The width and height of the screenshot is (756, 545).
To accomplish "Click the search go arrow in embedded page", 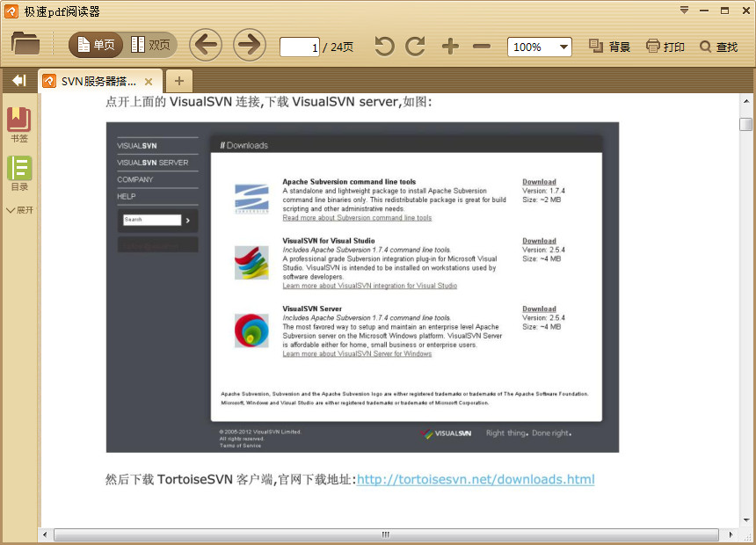I will (x=188, y=221).
